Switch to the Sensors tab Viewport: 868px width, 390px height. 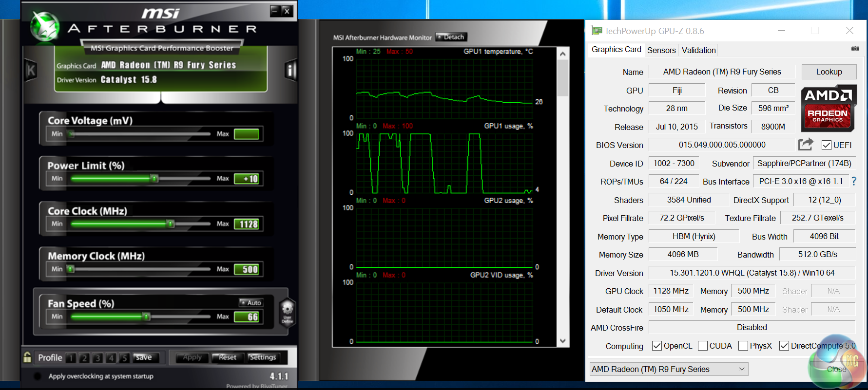[x=661, y=50]
